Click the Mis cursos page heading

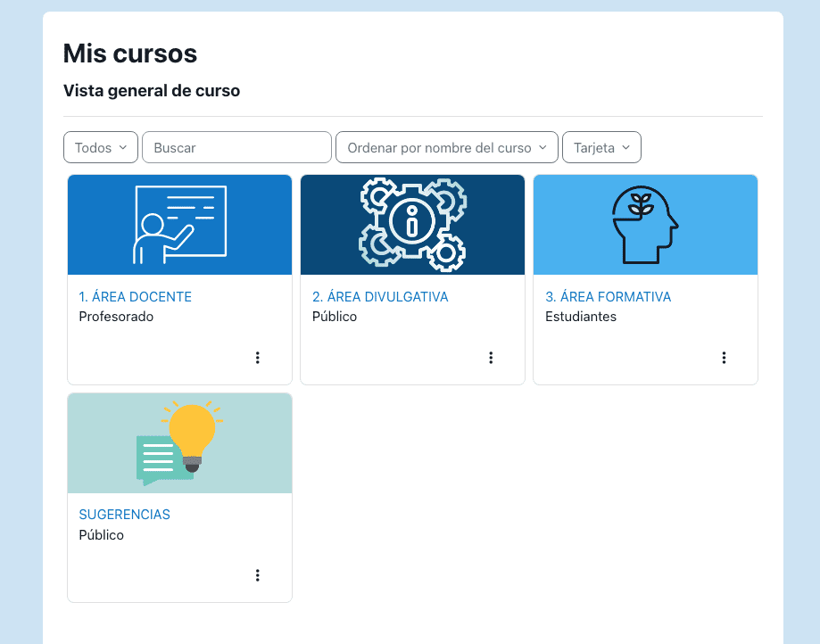pyautogui.click(x=130, y=54)
